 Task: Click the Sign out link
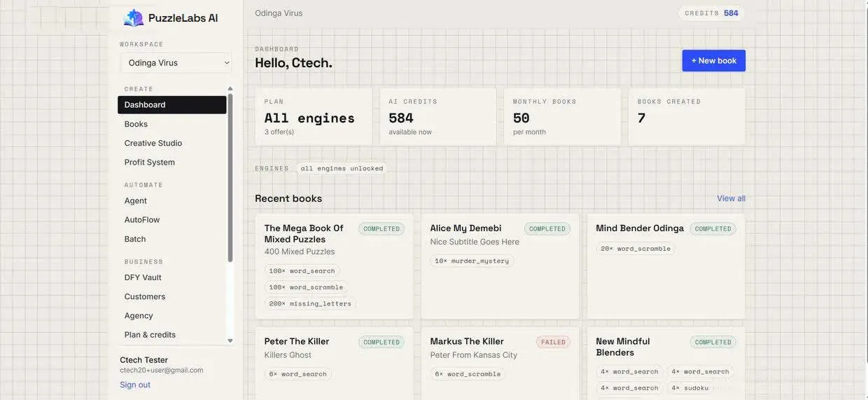(135, 385)
